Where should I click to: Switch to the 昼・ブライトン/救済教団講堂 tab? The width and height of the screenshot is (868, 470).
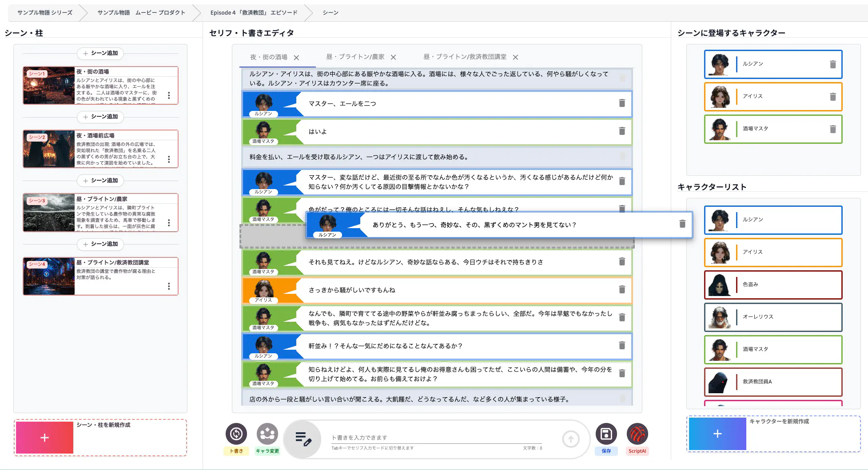(x=465, y=57)
